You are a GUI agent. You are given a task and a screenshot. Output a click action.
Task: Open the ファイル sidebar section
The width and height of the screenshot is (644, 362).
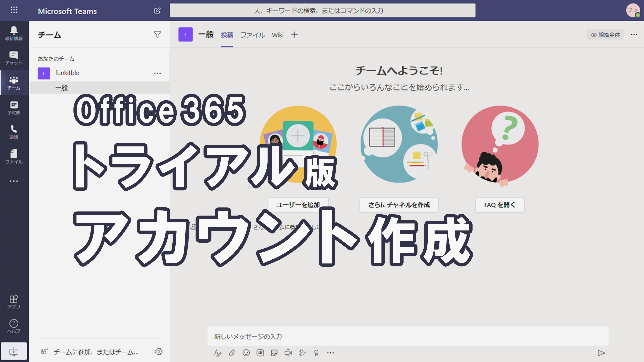[x=14, y=157]
